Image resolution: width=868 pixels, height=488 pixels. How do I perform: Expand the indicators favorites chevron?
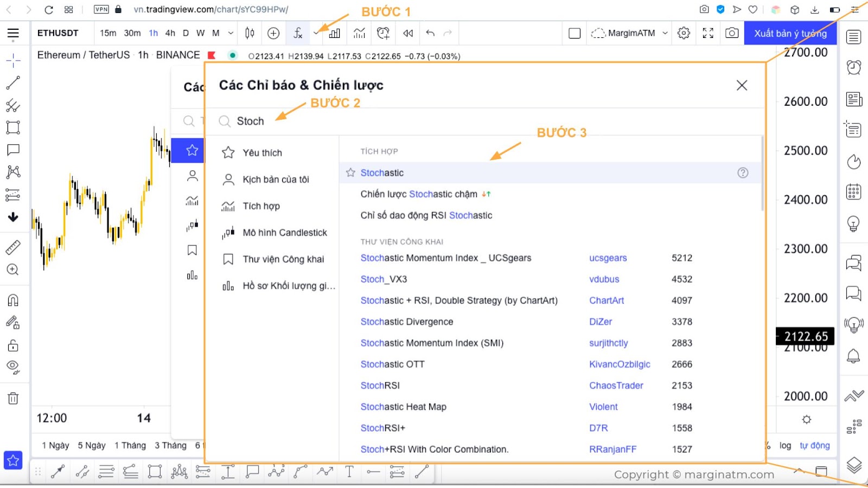tap(316, 33)
